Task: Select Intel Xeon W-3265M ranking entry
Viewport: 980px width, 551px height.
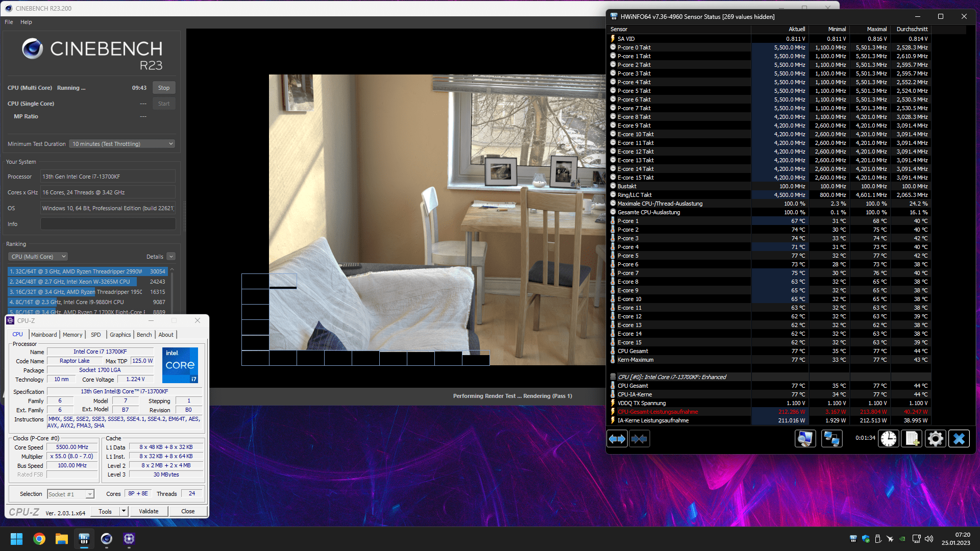Action: click(x=88, y=282)
